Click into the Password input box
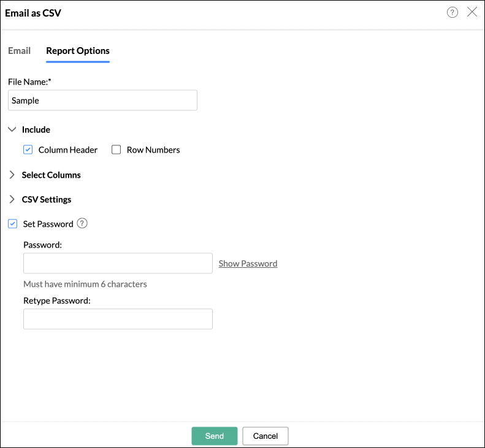 [x=118, y=264]
